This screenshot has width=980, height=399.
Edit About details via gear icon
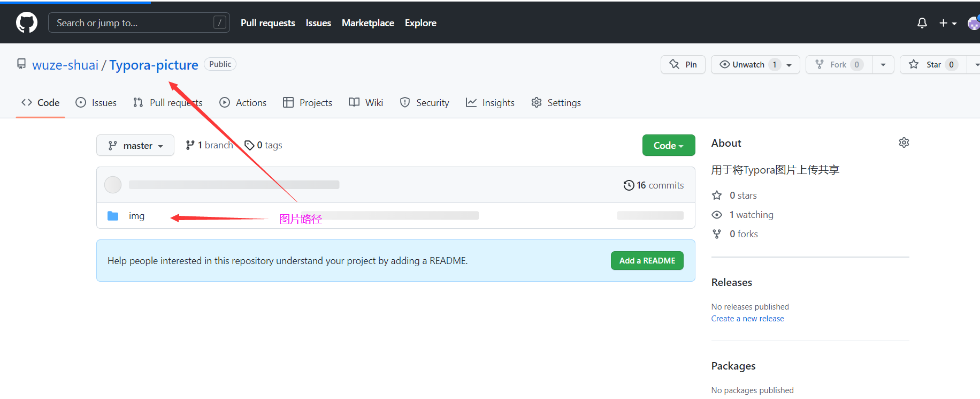[904, 142]
